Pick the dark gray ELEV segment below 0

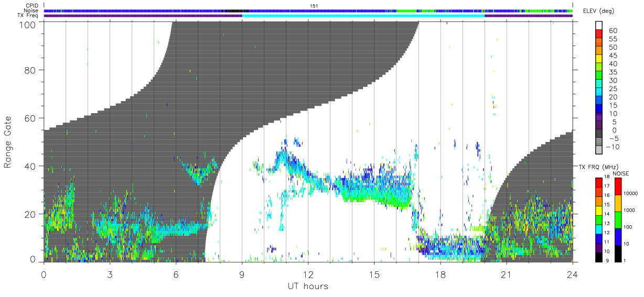point(599,134)
